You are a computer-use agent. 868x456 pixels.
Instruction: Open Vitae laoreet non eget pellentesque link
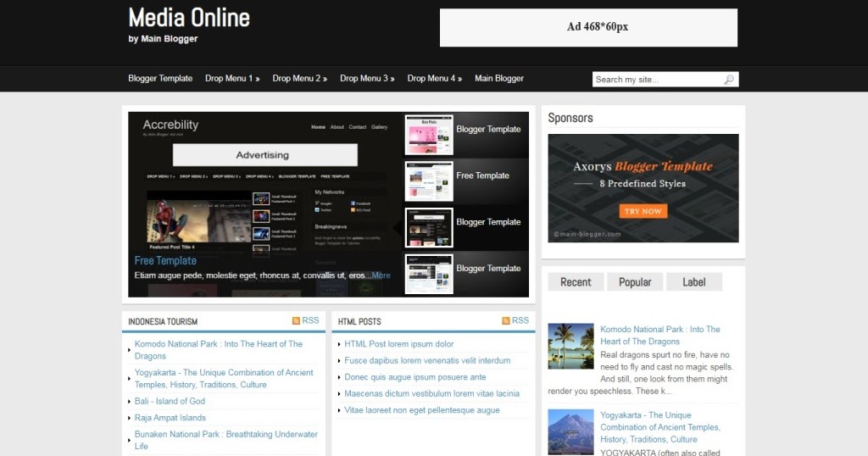click(422, 410)
